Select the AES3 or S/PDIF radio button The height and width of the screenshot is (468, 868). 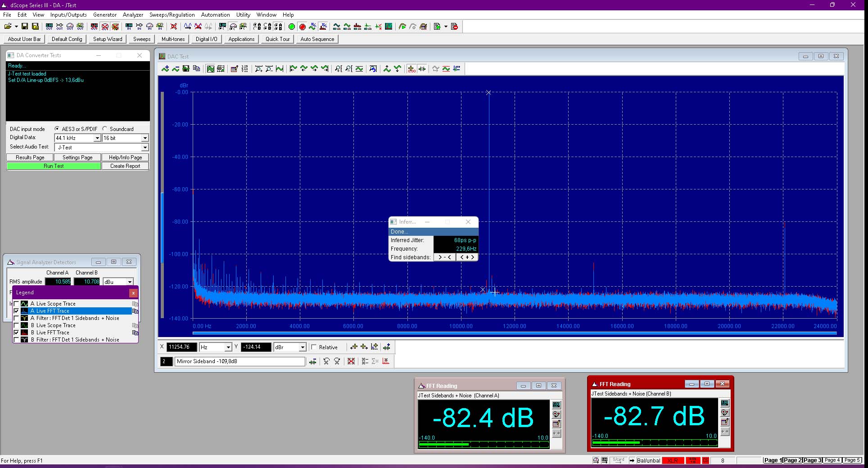coord(57,129)
